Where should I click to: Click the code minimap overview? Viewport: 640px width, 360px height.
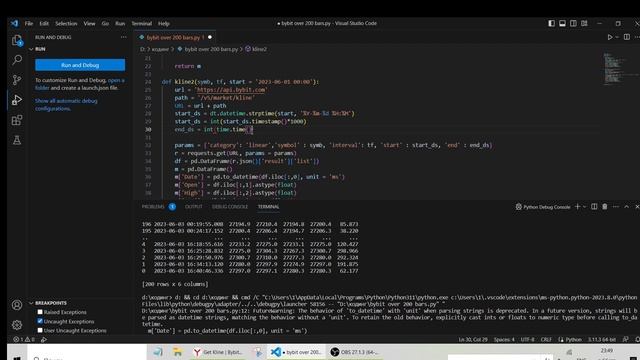(x=619, y=69)
